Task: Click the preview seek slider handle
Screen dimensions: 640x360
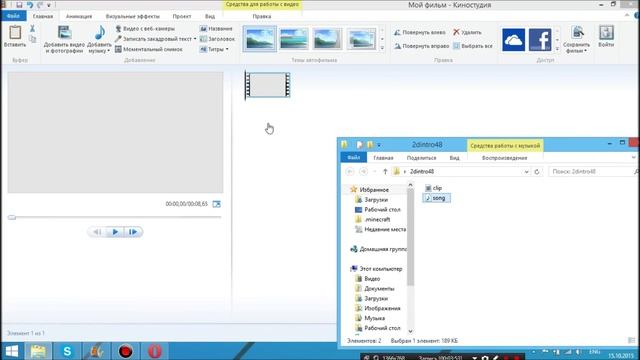Action: pyautogui.click(x=12, y=217)
